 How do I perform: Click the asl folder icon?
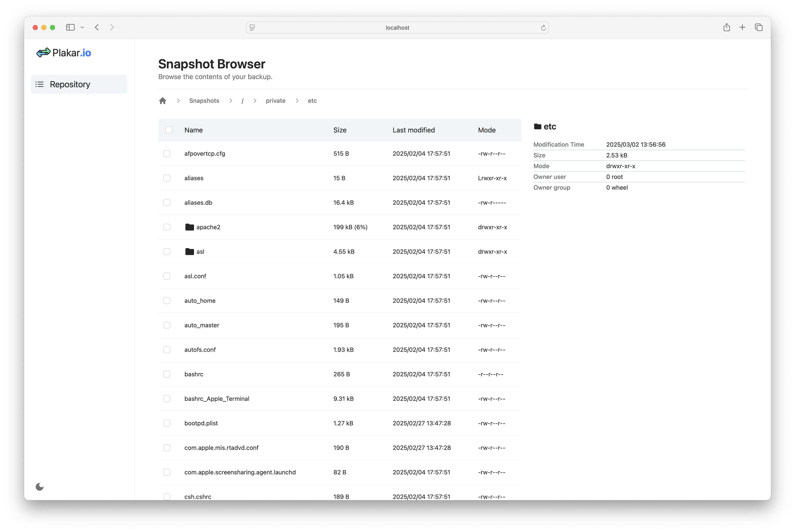[189, 251]
